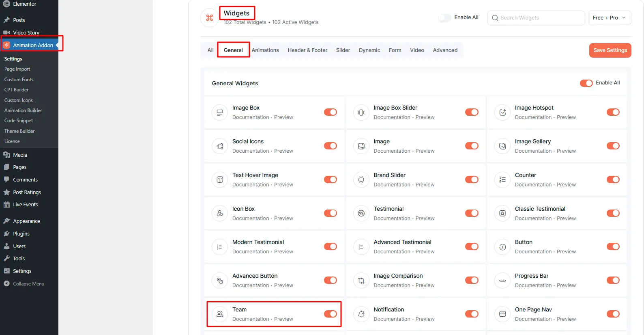
Task: Click the Image Hotspot widget icon
Action: [x=502, y=112]
